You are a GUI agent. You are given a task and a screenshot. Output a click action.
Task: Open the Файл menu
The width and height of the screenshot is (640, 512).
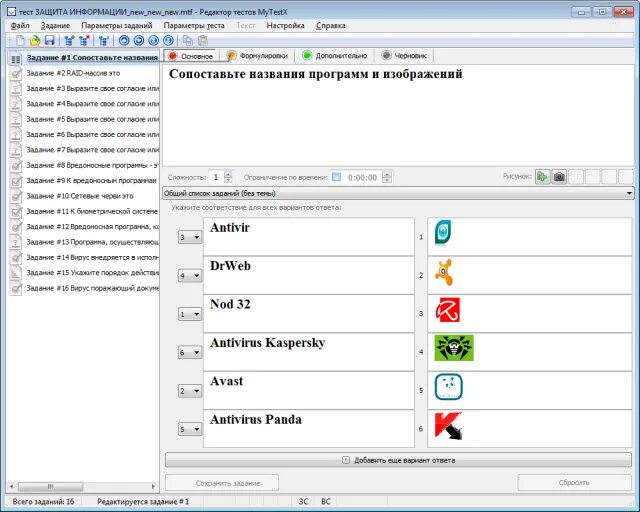coord(20,25)
